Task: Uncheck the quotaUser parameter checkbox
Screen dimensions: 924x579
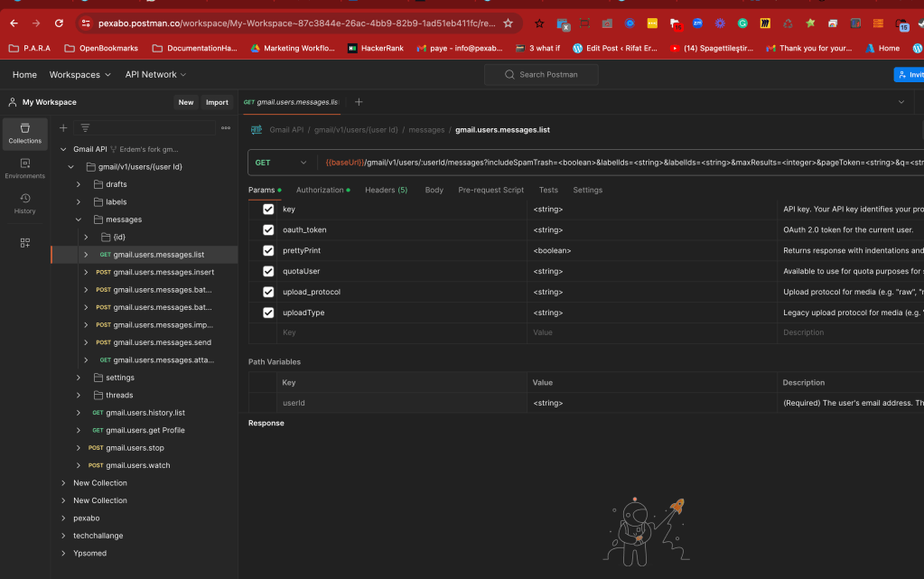Action: (268, 271)
